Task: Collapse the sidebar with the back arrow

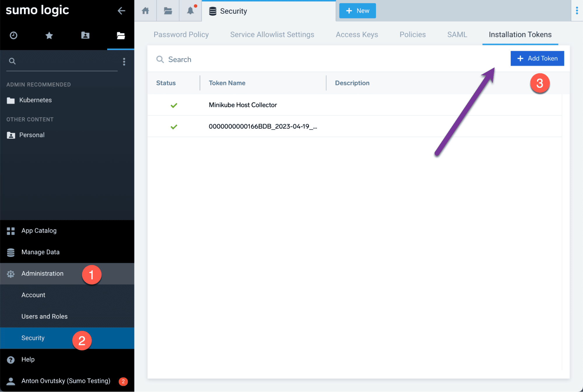Action: click(121, 11)
